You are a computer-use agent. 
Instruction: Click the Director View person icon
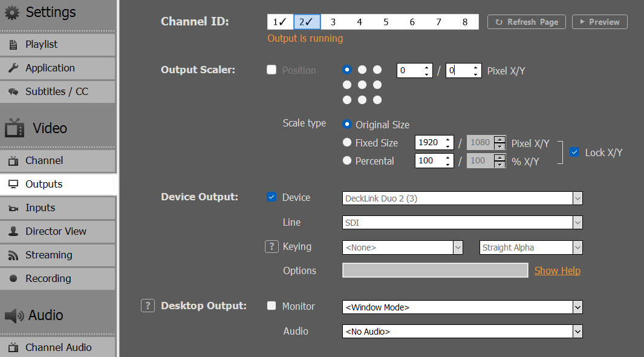click(13, 231)
